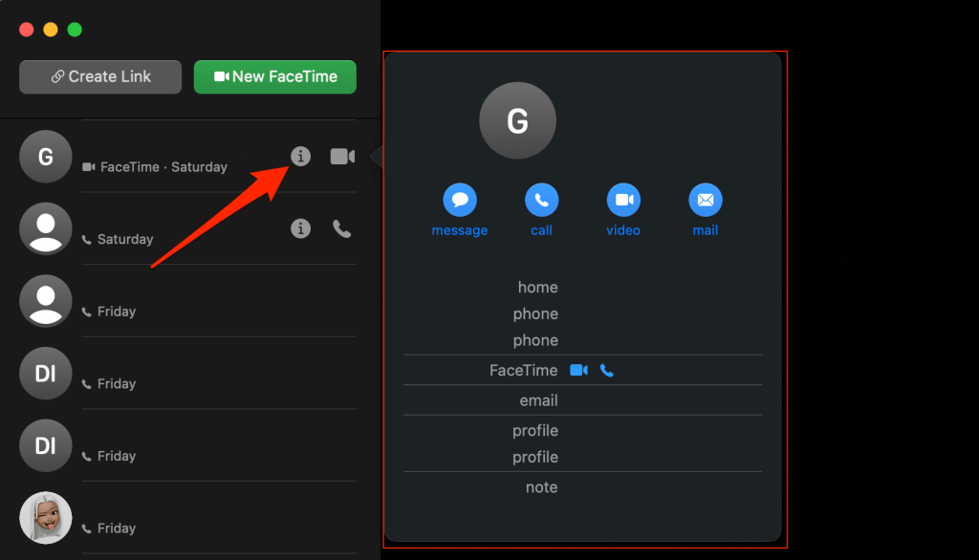Click the "note" field label
The image size is (979, 560).
[541, 487]
